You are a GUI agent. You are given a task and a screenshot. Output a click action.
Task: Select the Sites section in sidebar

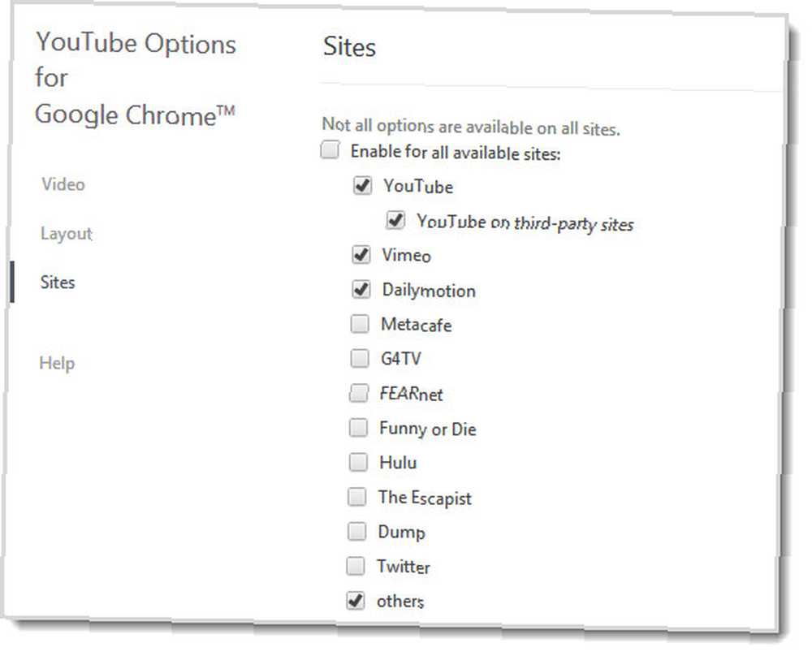tap(58, 283)
